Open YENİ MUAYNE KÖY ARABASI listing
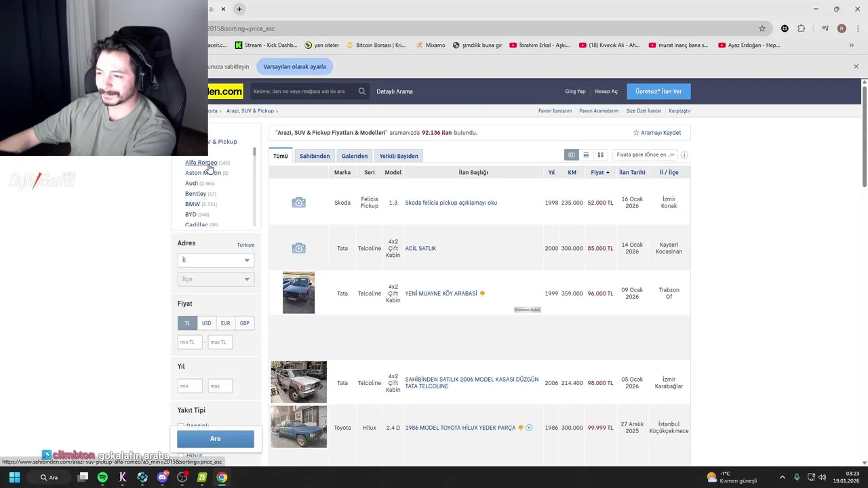 point(441,293)
